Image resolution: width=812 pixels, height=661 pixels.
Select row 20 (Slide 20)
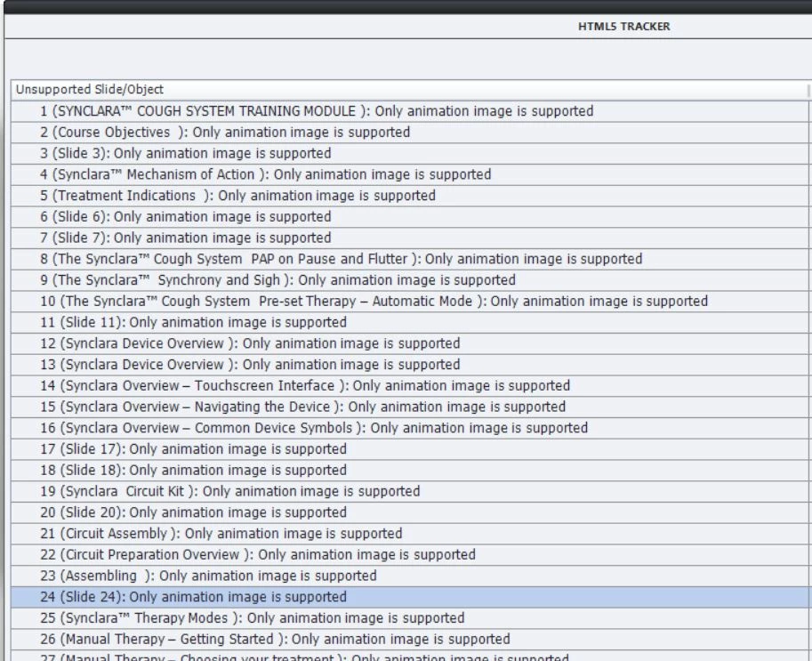[x=409, y=512]
